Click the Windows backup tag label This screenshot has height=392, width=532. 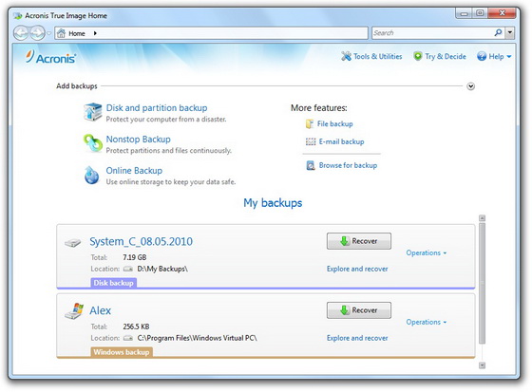point(122,352)
